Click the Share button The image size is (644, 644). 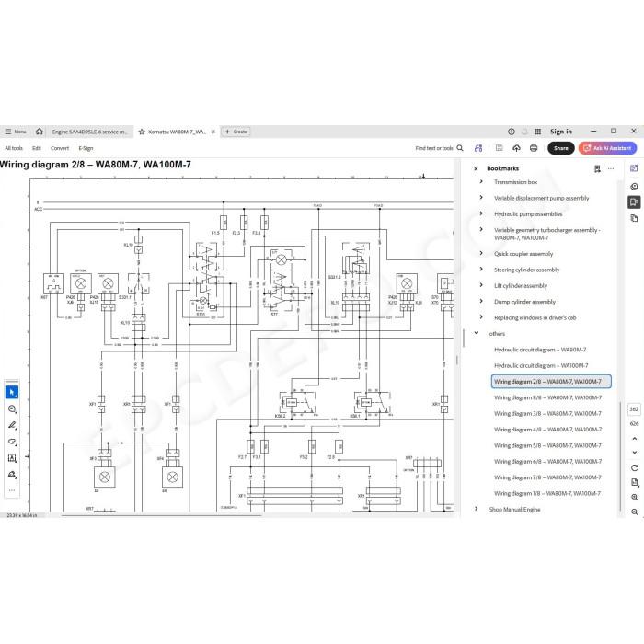(560, 148)
